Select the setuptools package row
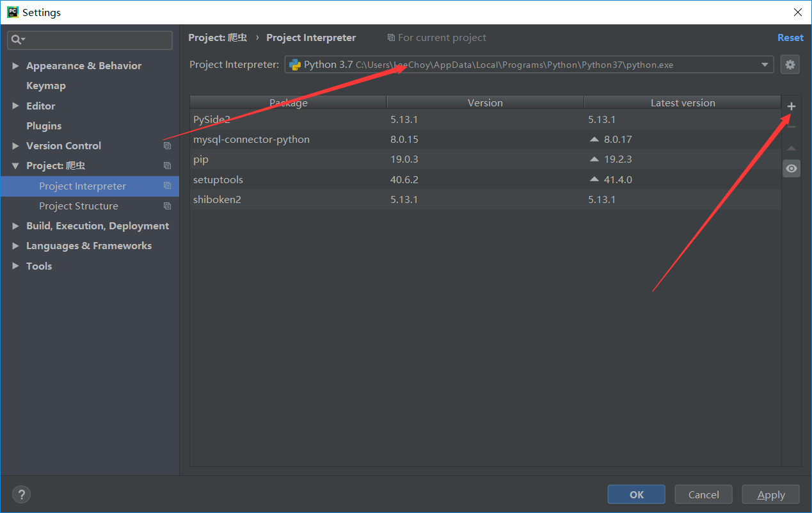812x513 pixels. click(x=486, y=179)
